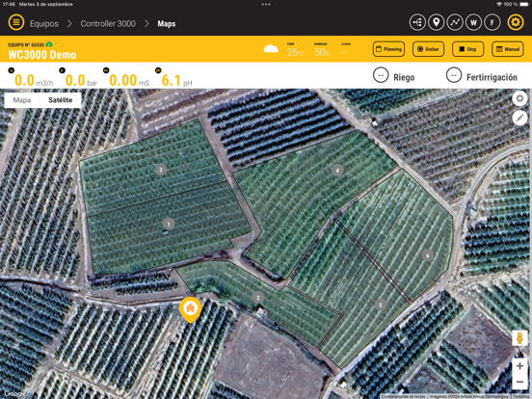Click the temperature value 26°C

[295, 52]
